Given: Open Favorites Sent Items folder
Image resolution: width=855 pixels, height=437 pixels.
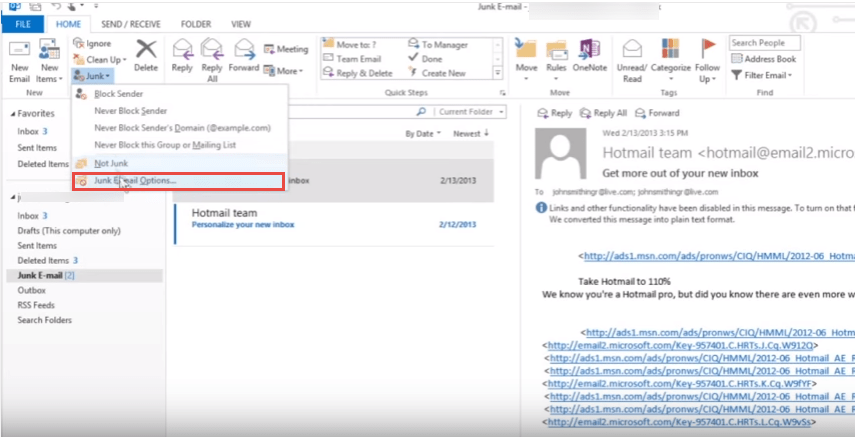Looking at the screenshot, I should click(x=37, y=148).
